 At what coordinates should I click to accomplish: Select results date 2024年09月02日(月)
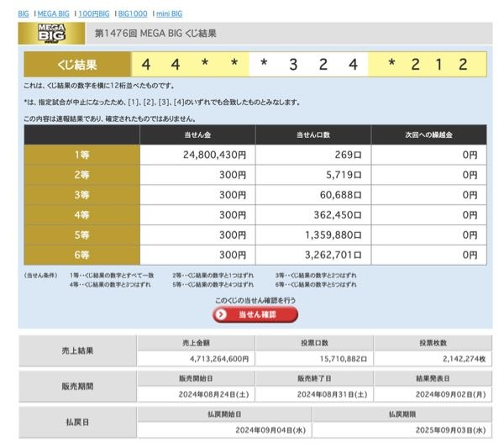(x=450, y=394)
